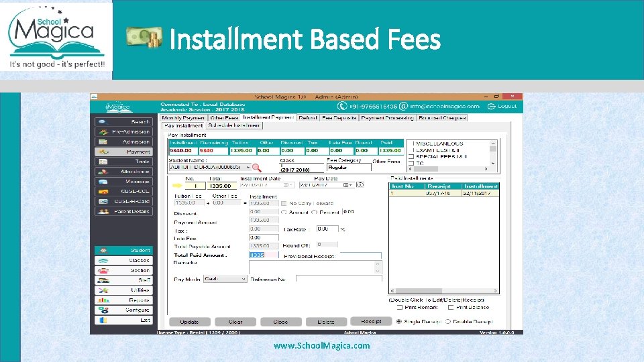Open the Schedule Installment sub-tab

coord(234,125)
